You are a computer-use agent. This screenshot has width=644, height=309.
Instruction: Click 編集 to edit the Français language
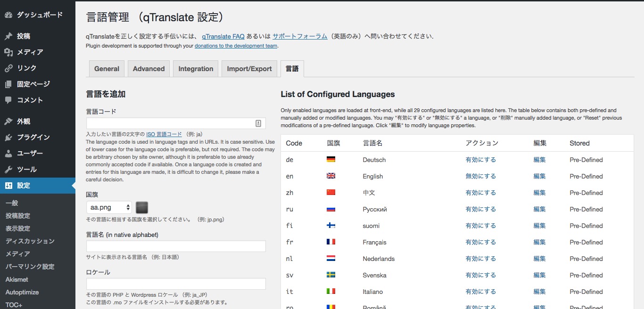pyautogui.click(x=539, y=242)
